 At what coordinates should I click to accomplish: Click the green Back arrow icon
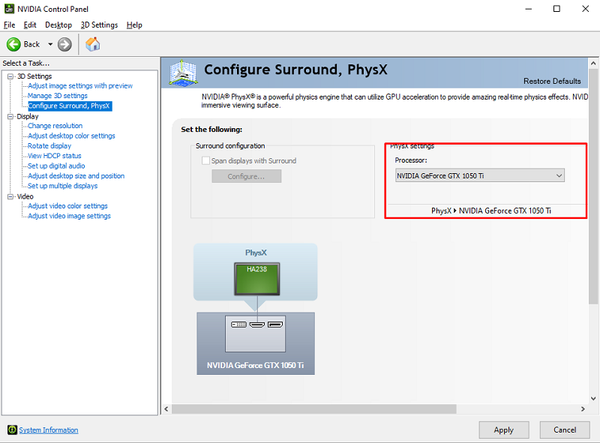pyautogui.click(x=13, y=44)
